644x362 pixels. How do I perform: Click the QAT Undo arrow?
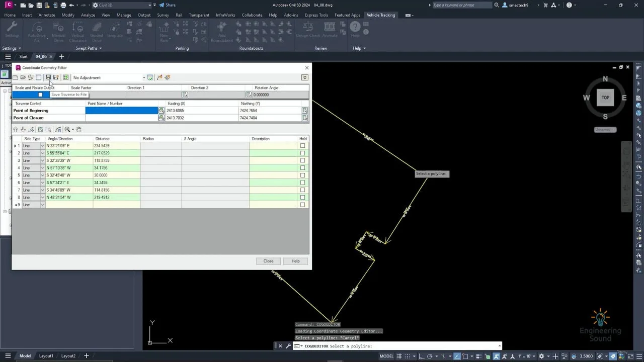[x=71, y=5]
